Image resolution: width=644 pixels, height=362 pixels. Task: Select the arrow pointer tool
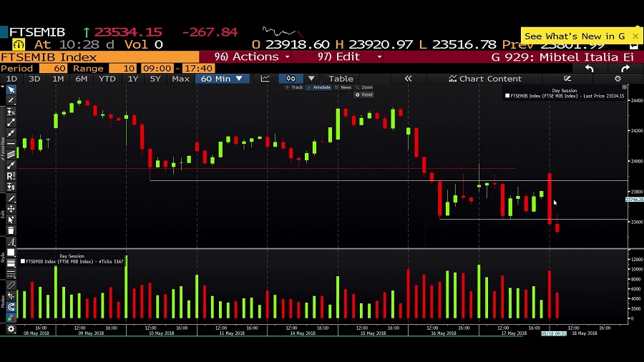pos(11,90)
